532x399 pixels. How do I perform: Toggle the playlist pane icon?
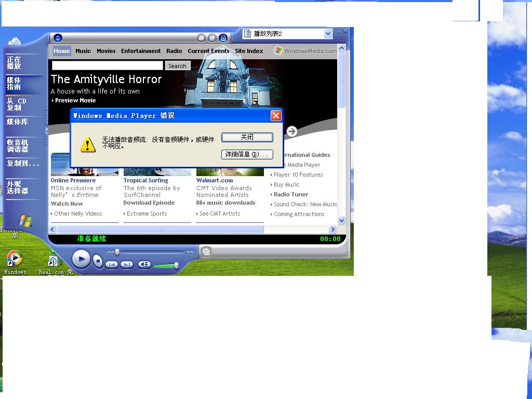(x=223, y=38)
